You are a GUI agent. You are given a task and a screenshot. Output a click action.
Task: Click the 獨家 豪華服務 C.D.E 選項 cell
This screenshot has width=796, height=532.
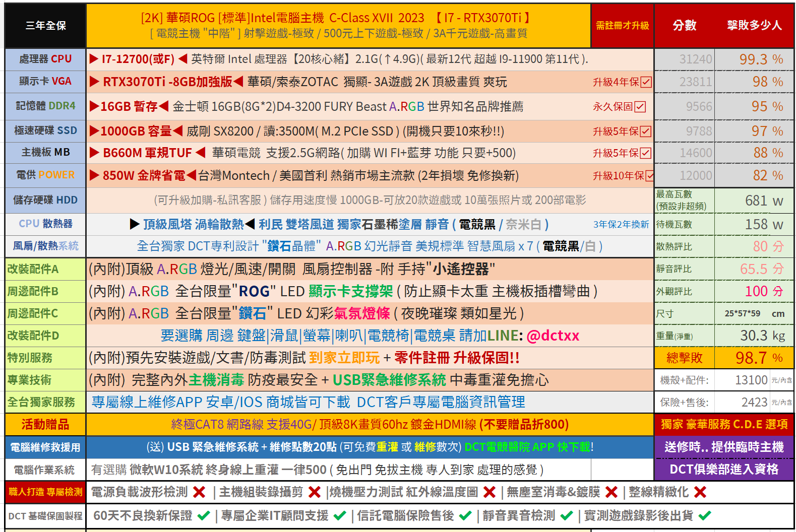click(724, 424)
